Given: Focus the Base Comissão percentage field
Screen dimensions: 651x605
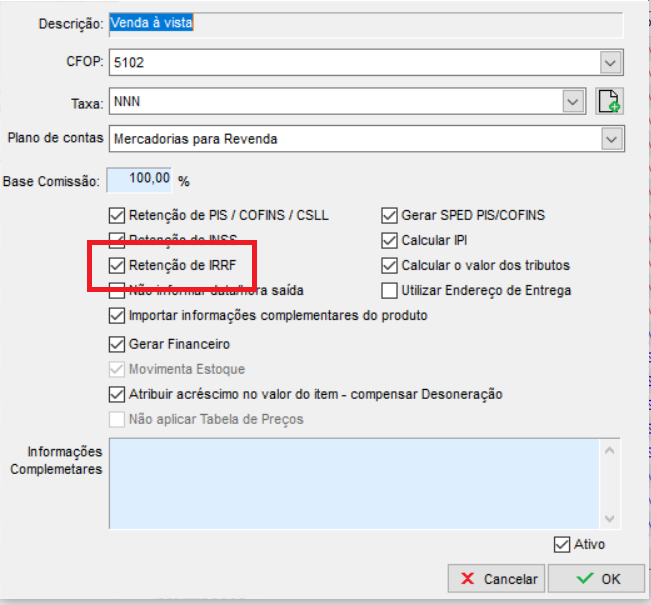Looking at the screenshot, I should pyautogui.click(x=138, y=181).
